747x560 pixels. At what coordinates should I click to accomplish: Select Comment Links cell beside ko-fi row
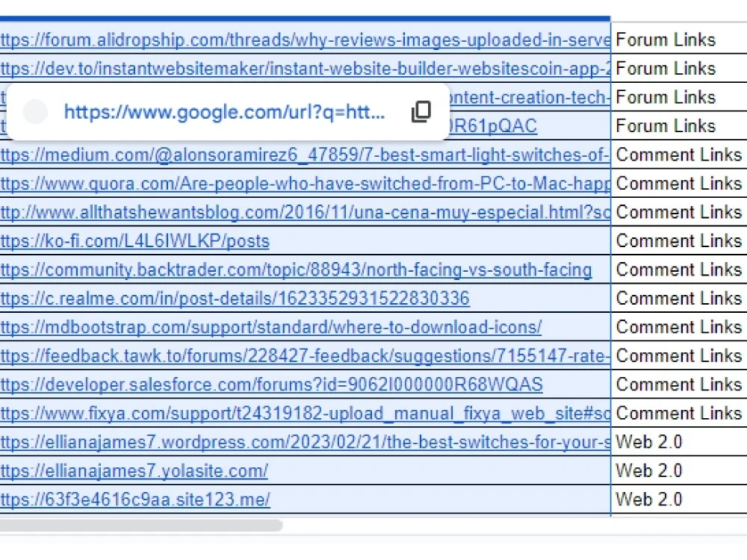point(679,241)
